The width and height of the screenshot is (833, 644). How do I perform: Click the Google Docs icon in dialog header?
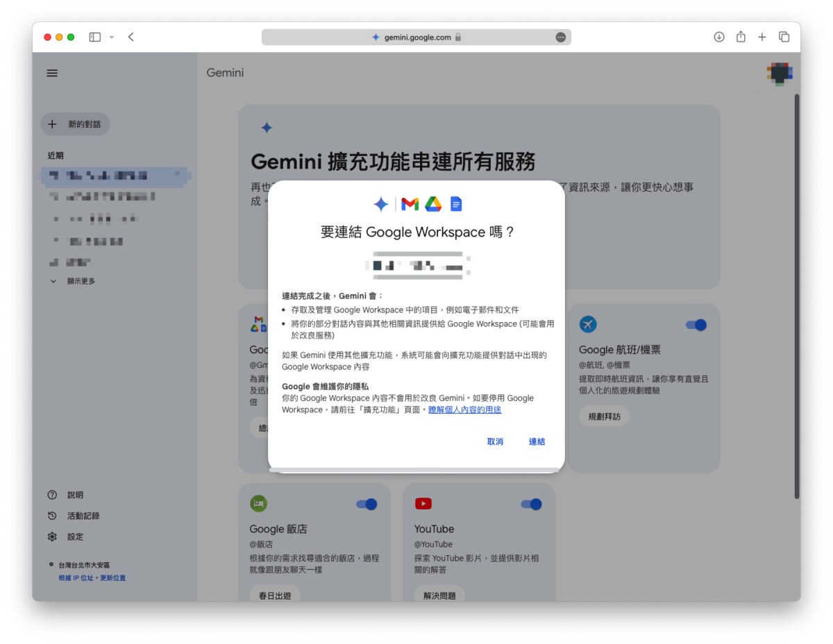[x=456, y=204]
